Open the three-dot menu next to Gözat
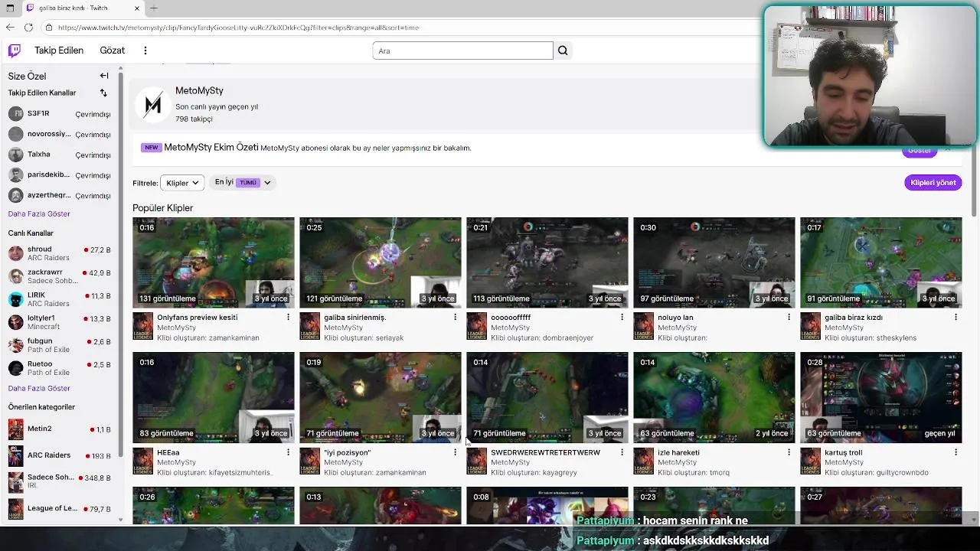 click(145, 51)
